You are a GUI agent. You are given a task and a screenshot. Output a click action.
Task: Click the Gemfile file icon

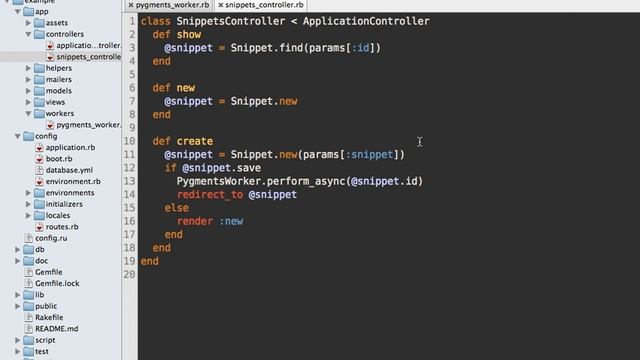(x=29, y=272)
